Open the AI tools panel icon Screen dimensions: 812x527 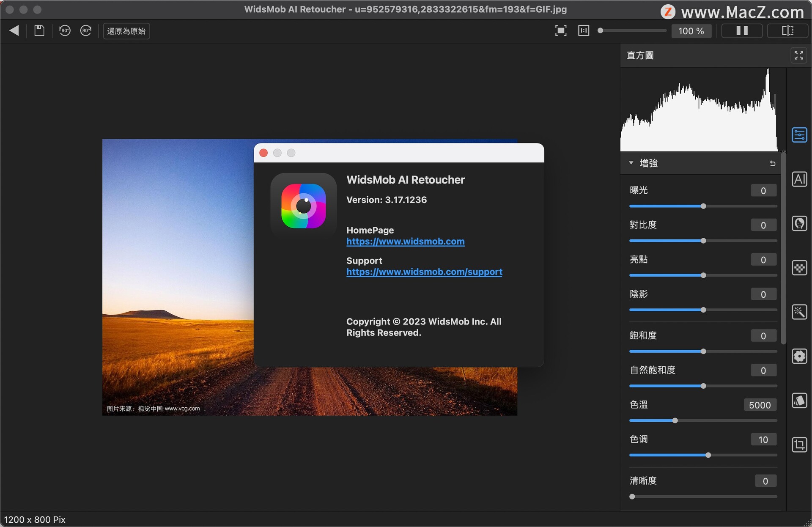pyautogui.click(x=799, y=179)
